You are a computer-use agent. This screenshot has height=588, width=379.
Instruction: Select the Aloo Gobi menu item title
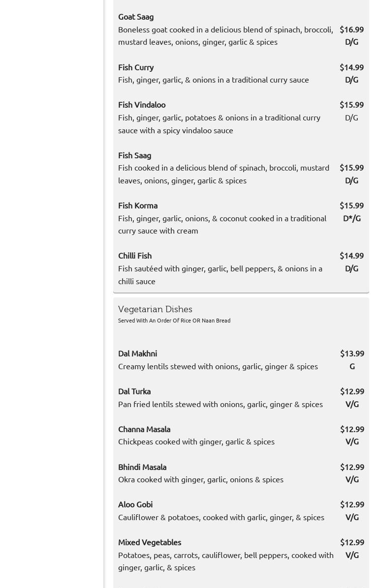(x=135, y=504)
